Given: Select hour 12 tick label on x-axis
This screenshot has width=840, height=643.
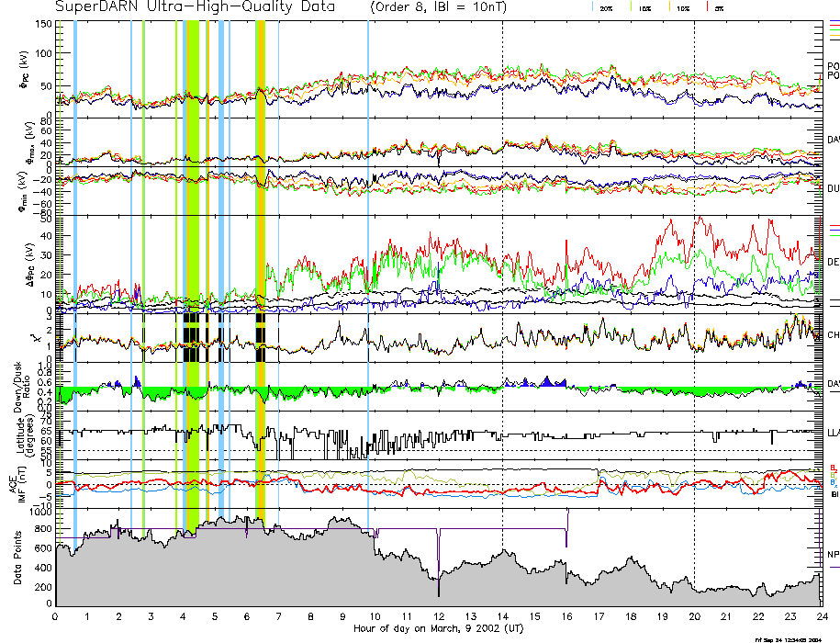Looking at the screenshot, I should coord(439,616).
